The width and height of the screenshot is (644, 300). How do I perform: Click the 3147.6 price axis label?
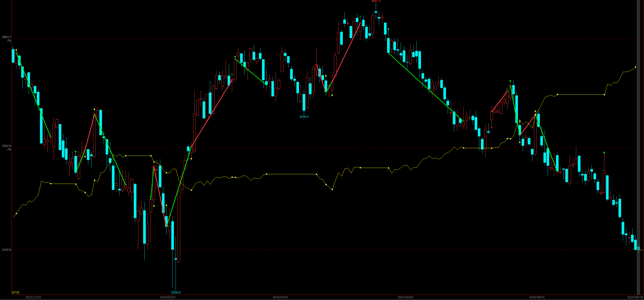[x=6, y=250]
